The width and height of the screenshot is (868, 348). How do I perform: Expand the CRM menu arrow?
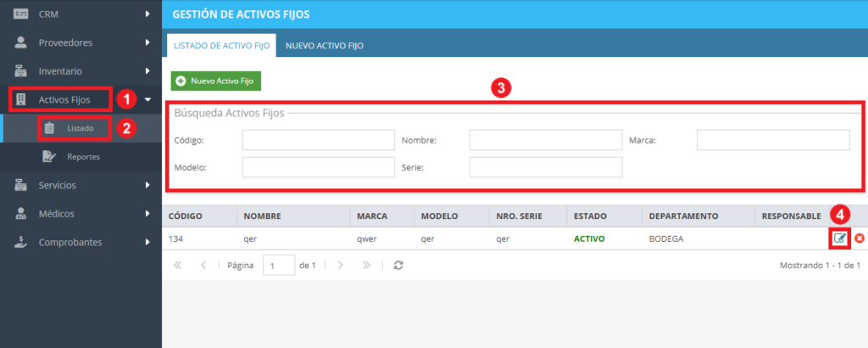click(147, 14)
